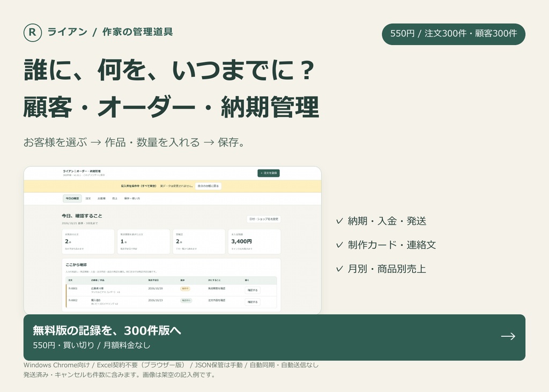Click the 今日、確認すること heading
Viewport: 549px width, 392px height.
click(x=82, y=216)
